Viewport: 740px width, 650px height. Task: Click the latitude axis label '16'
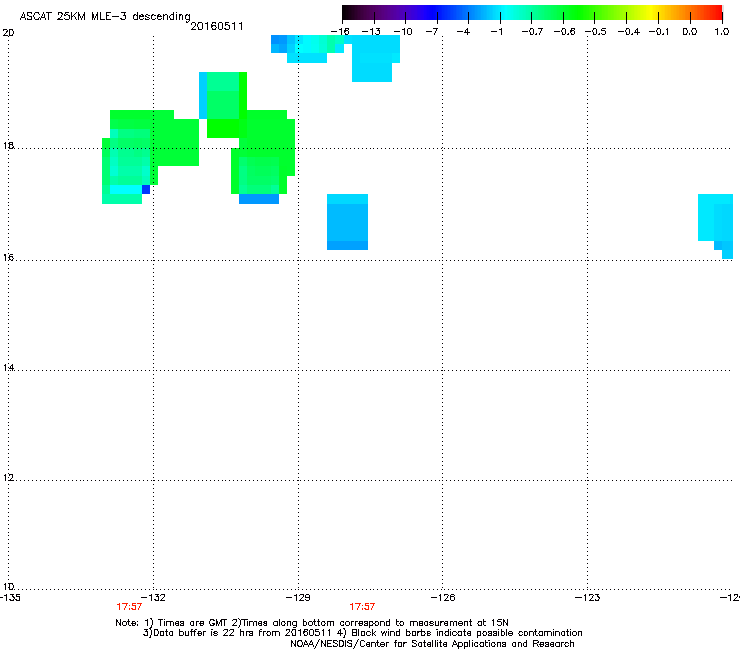[8, 257]
